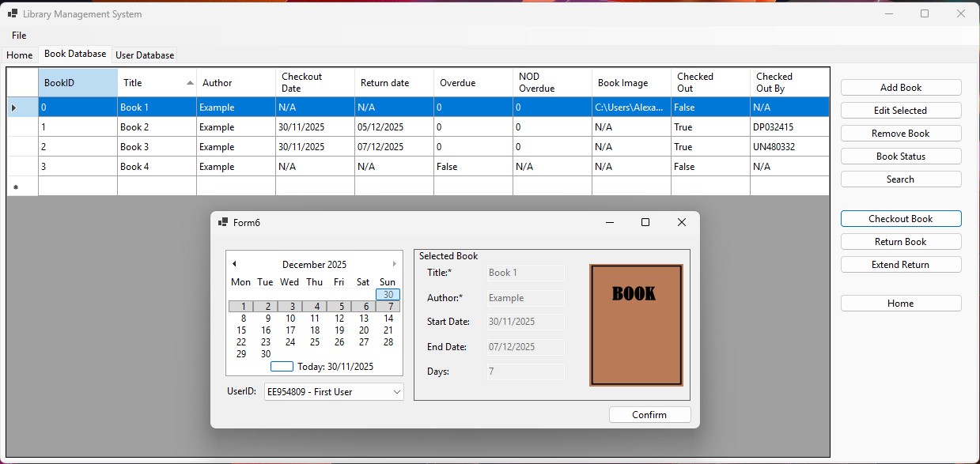980x464 pixels.
Task: Switch to the User Database tab
Action: coord(145,55)
